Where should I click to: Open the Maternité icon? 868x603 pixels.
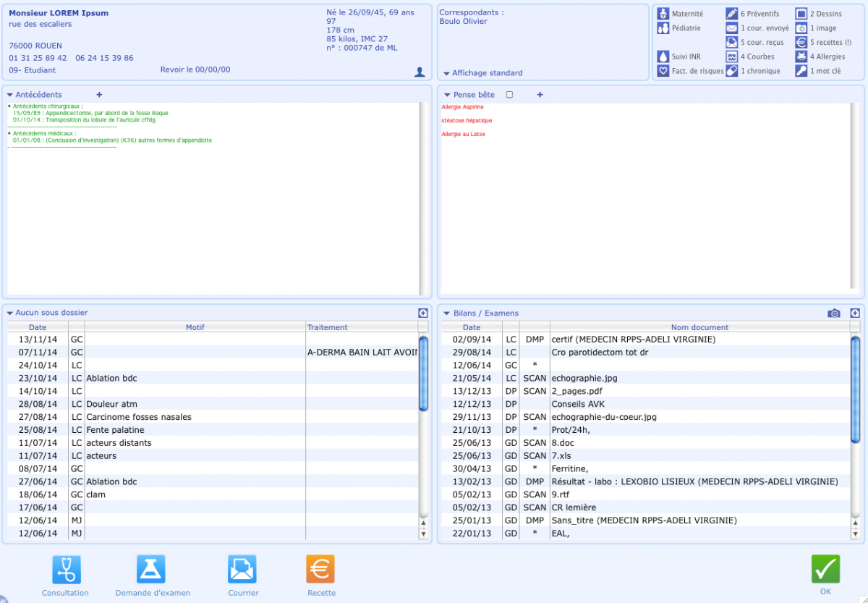pyautogui.click(x=663, y=14)
